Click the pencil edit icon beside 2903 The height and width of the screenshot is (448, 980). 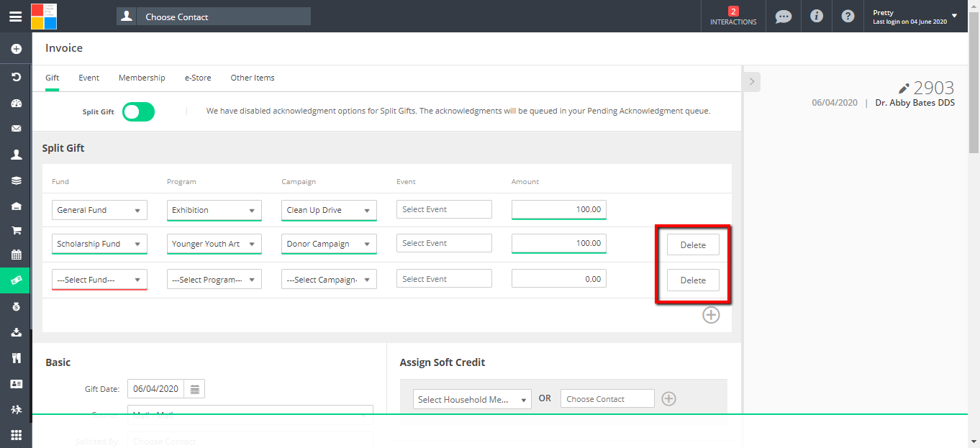click(904, 88)
